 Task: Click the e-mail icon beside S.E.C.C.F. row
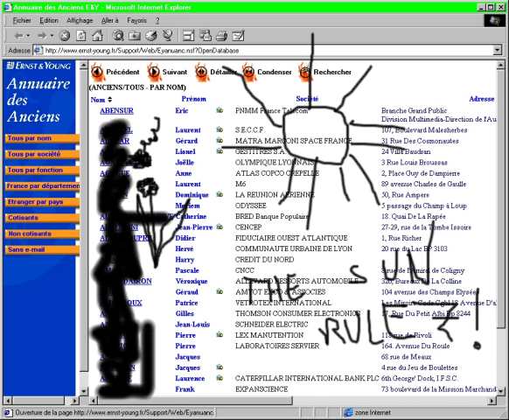tap(220, 129)
